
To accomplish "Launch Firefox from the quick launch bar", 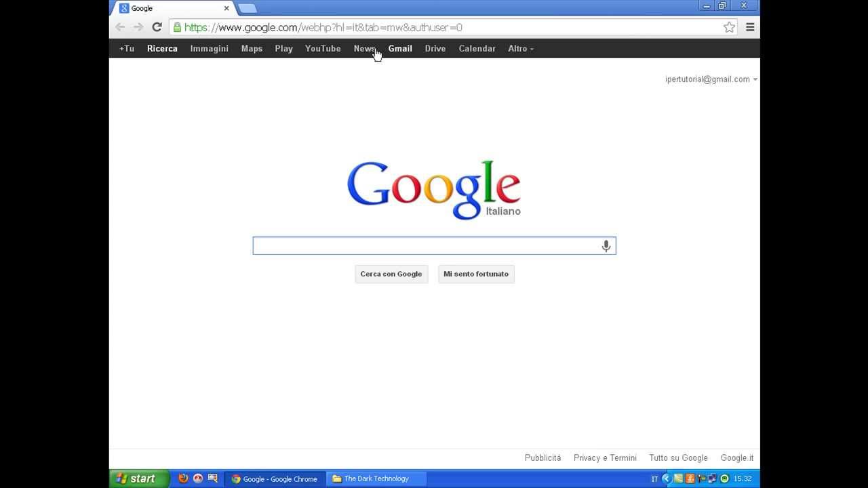I will pos(183,479).
